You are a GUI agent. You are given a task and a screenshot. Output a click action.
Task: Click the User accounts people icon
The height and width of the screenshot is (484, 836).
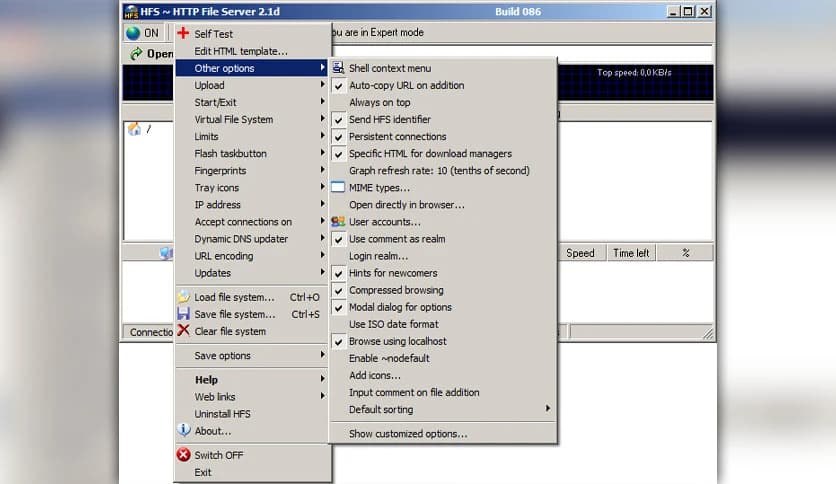point(338,221)
